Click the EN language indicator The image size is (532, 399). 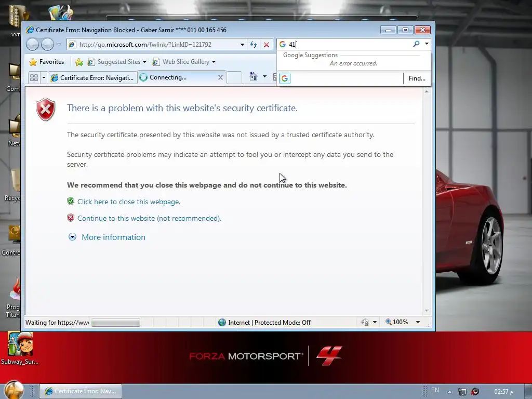tap(435, 390)
